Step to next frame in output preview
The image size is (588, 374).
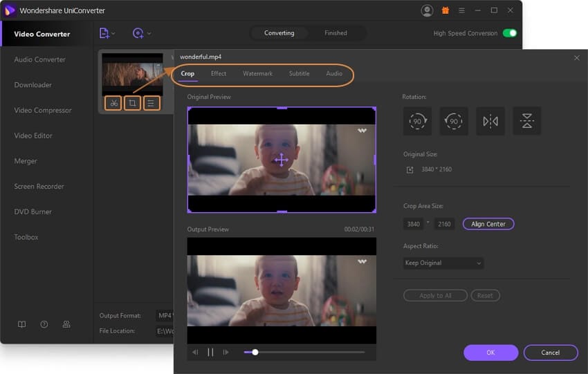[226, 353]
